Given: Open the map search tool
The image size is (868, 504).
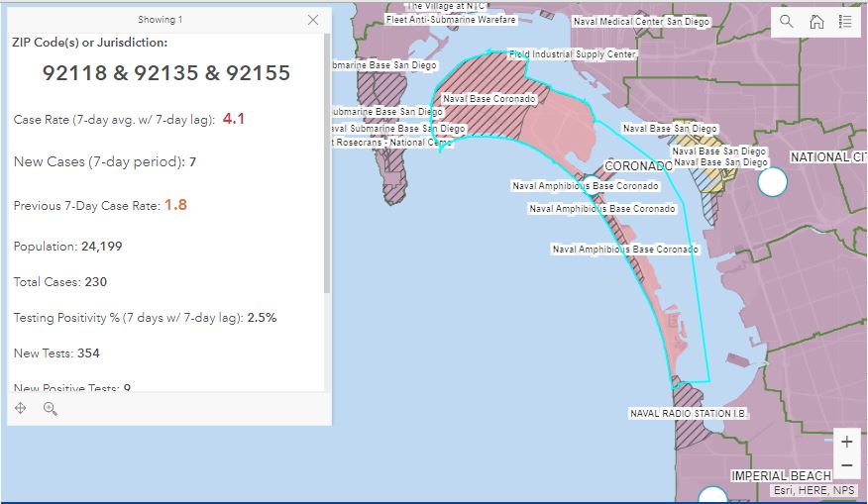Looking at the screenshot, I should (787, 22).
